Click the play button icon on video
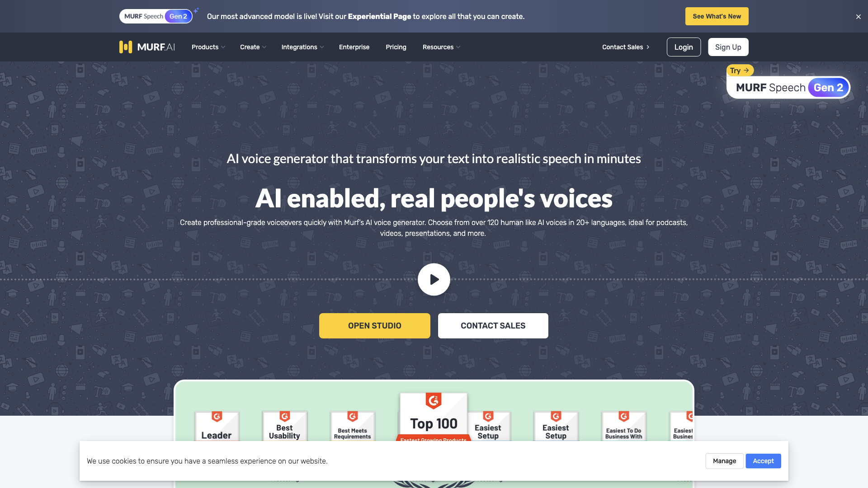The height and width of the screenshot is (488, 868). (x=434, y=279)
